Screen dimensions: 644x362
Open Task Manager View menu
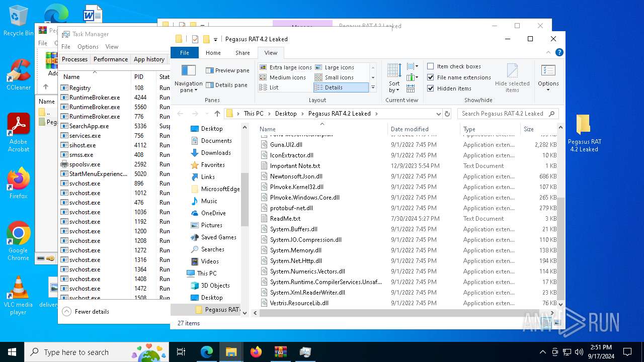tap(112, 47)
